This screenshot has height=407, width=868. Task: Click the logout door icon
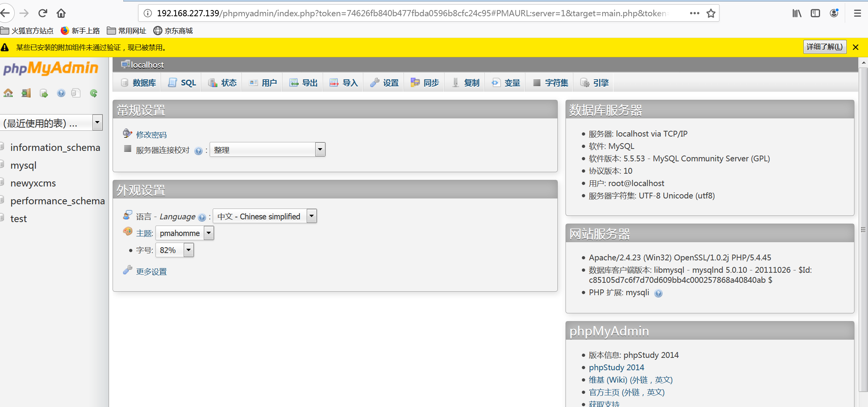(26, 93)
